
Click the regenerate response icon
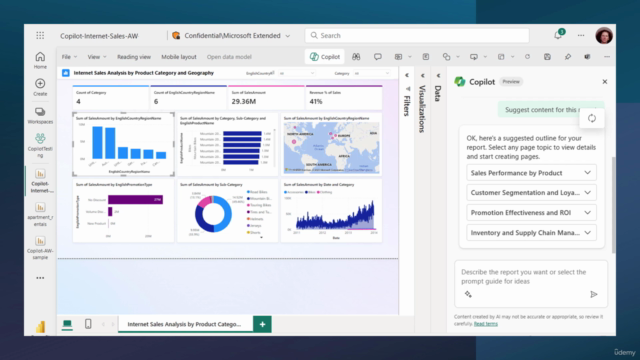[591, 118]
